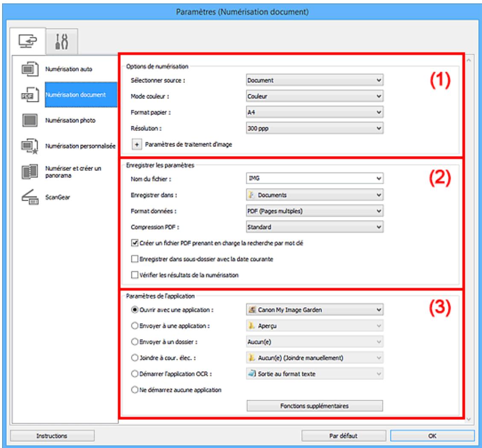Select Numérisation auto in the sidebar
This screenshot has height=448, width=482.
69,69
